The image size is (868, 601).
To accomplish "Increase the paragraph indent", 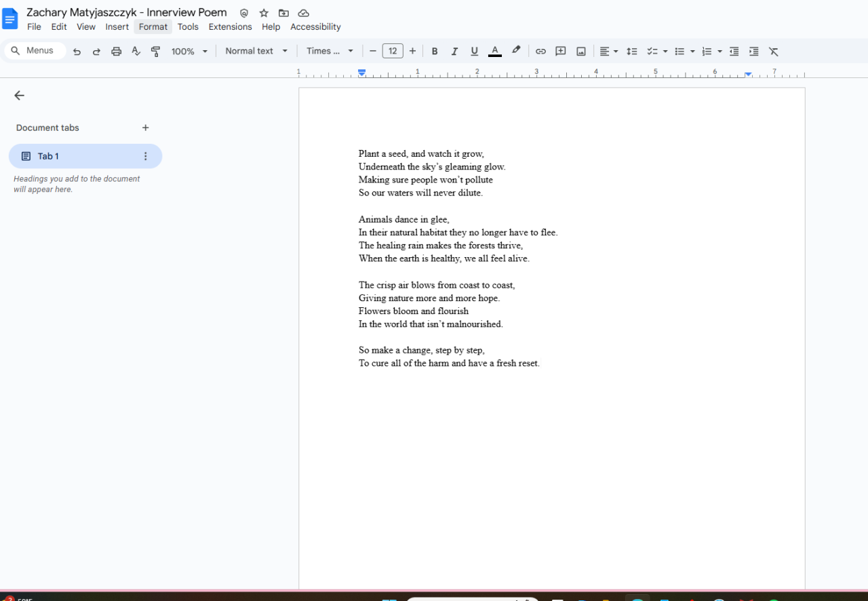I will point(753,51).
